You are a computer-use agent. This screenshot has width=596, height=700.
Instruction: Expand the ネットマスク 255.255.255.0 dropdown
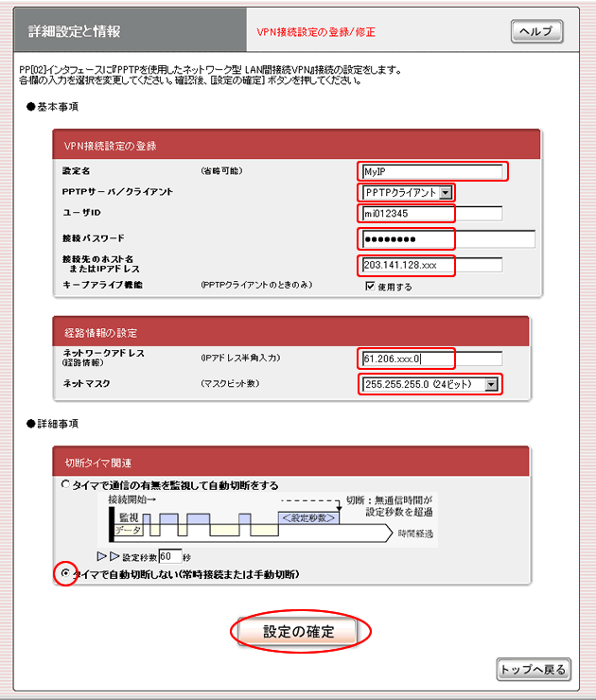[430, 385]
